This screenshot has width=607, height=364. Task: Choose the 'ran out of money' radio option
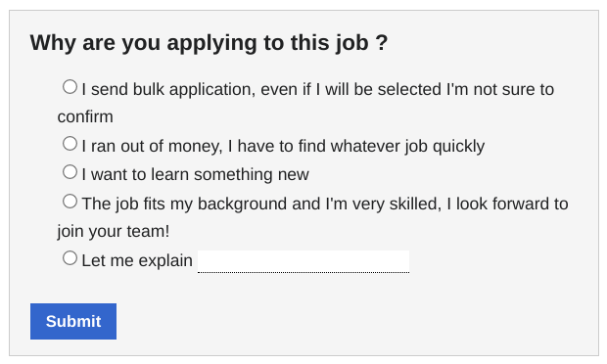[70, 144]
